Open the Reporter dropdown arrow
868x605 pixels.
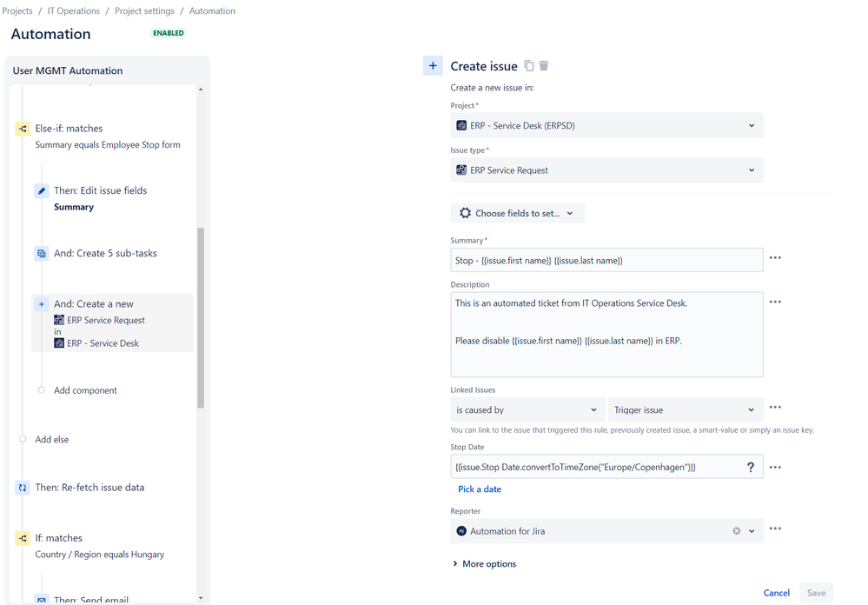(752, 531)
